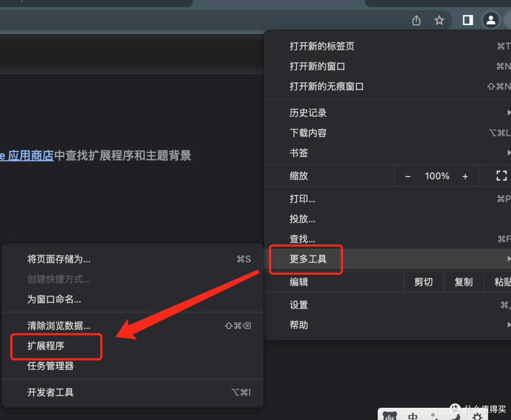Image resolution: width=511 pixels, height=420 pixels.
Task: Expand the 书签 submenu
Action: pyautogui.click(x=299, y=153)
